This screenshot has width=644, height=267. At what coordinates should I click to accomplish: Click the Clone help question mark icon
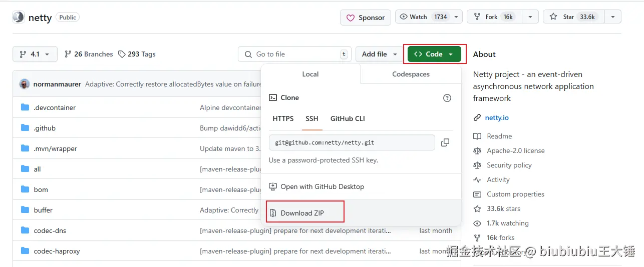pyautogui.click(x=447, y=98)
